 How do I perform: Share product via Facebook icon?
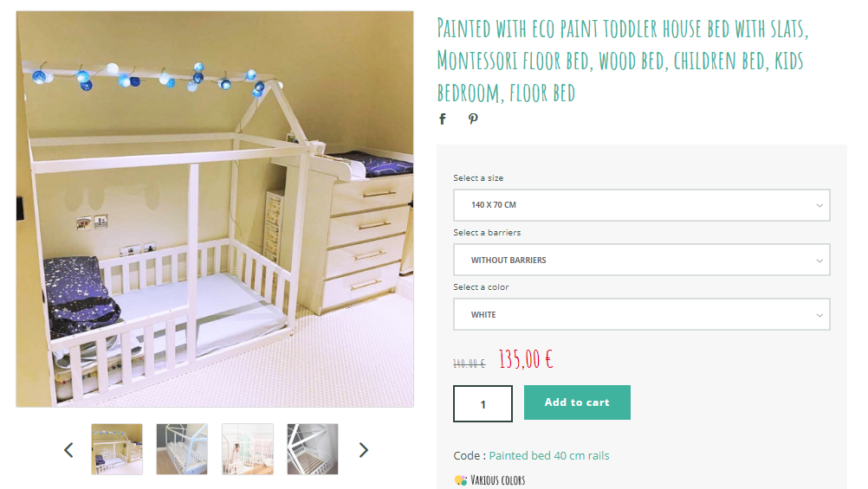coord(443,119)
